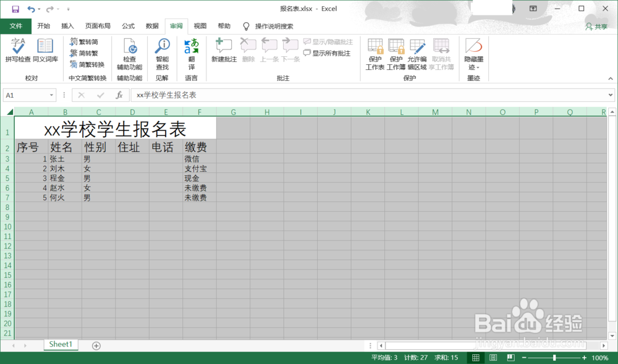Go to 下一条 next comment
Image resolution: width=618 pixels, height=364 pixels.
pos(290,51)
